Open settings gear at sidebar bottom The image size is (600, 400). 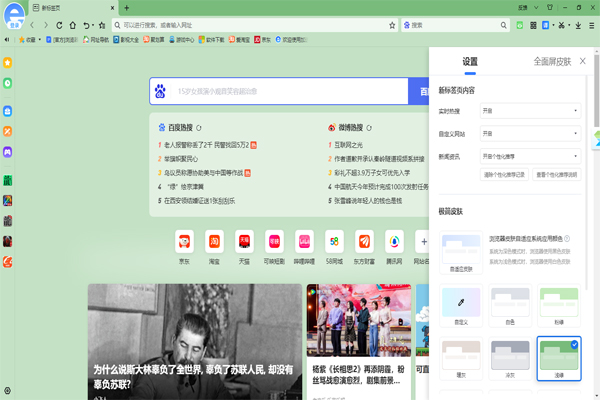coord(8,390)
